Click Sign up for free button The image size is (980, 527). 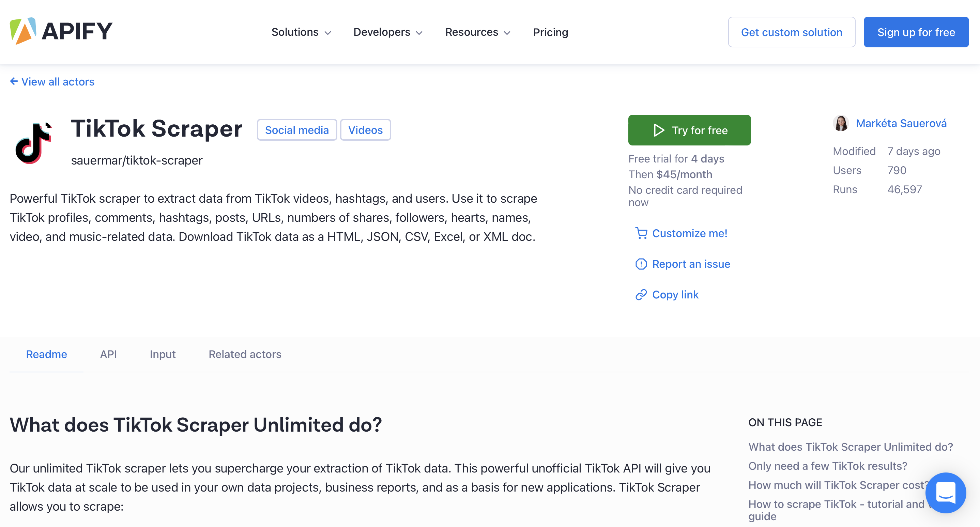coord(916,32)
